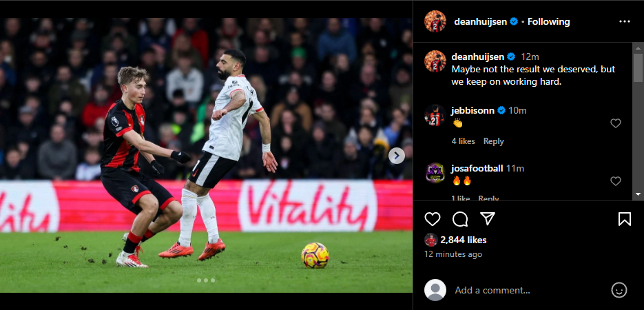
Task: View the 4 likes on jebbisonn's comment
Action: tap(464, 141)
